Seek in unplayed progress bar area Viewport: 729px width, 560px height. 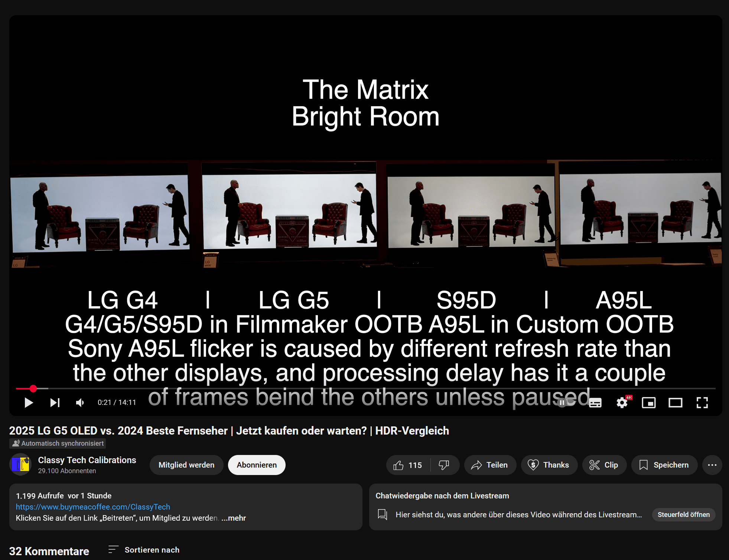(382, 389)
